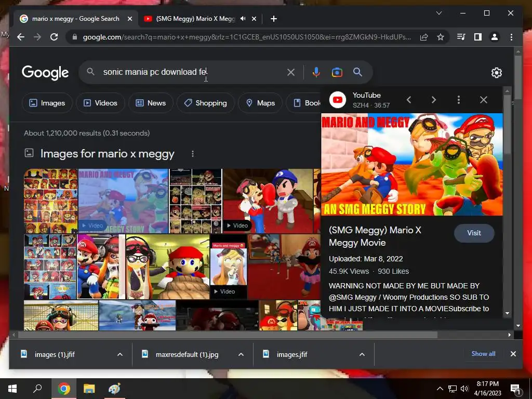Open Windows taskbar search
Viewport: 532px width, 399px height.
coord(37,389)
